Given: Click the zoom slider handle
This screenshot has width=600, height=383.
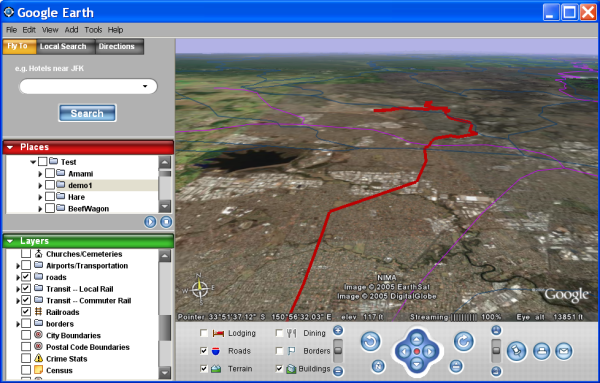Looking at the screenshot, I should click(x=338, y=351).
